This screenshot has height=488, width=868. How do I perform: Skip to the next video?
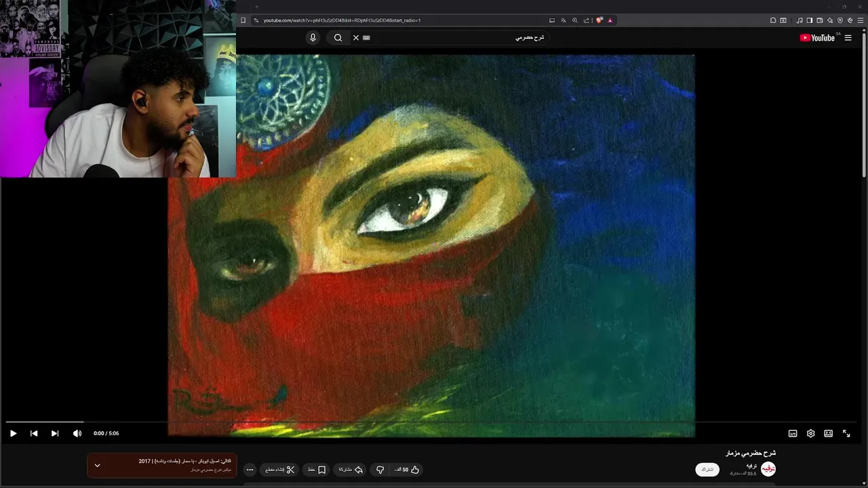pyautogui.click(x=55, y=433)
